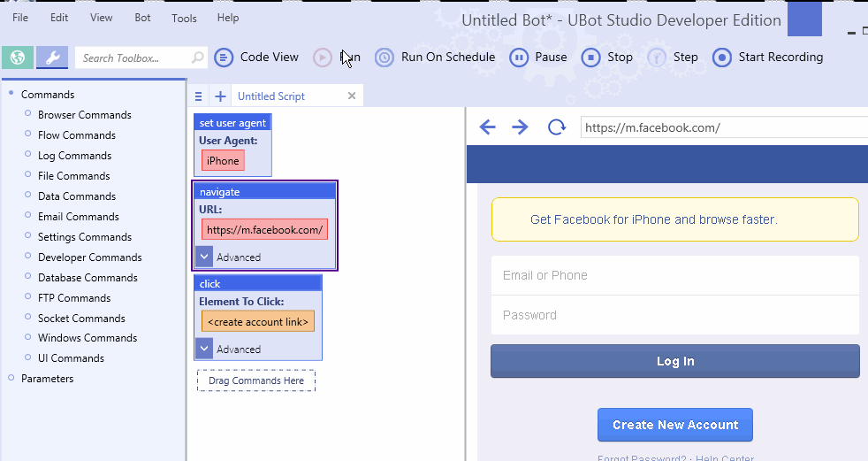
Task: Select Windows Commands
Action: [88, 338]
